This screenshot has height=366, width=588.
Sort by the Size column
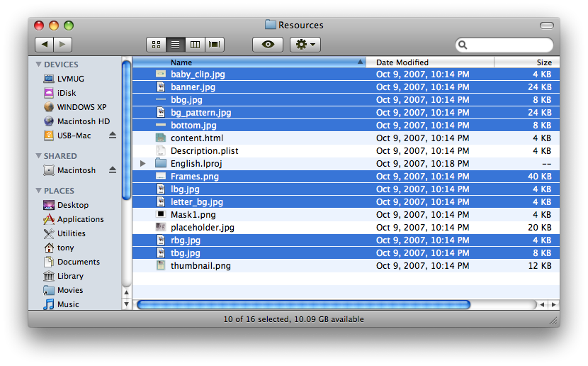[527, 62]
